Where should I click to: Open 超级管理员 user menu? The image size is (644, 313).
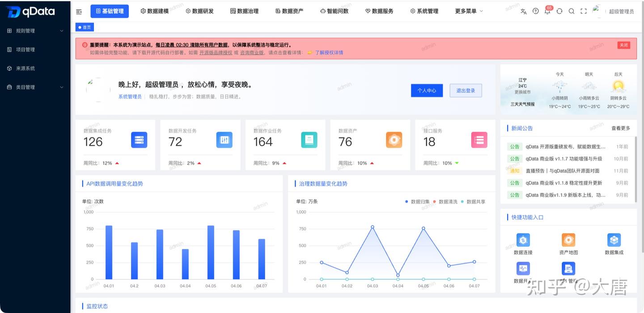coord(621,12)
